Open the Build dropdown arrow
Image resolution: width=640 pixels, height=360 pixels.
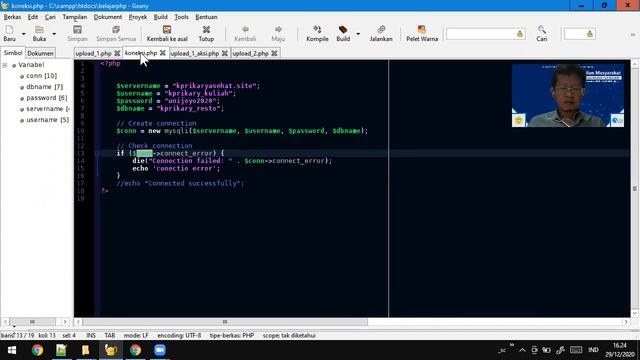pos(358,34)
